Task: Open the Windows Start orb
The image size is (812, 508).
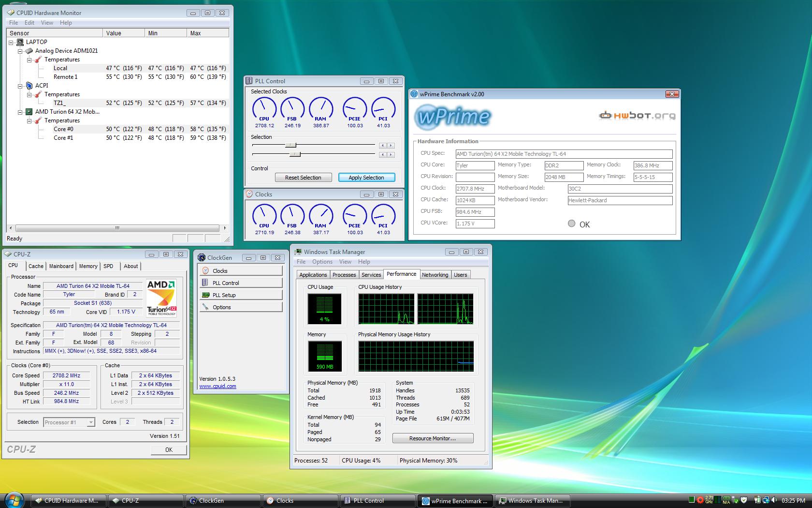Action: point(14,500)
